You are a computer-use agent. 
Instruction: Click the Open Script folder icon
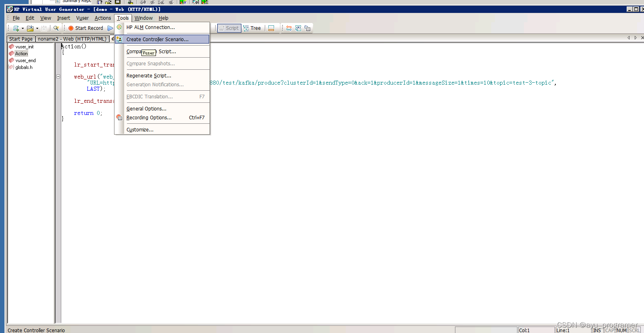pyautogui.click(x=30, y=28)
